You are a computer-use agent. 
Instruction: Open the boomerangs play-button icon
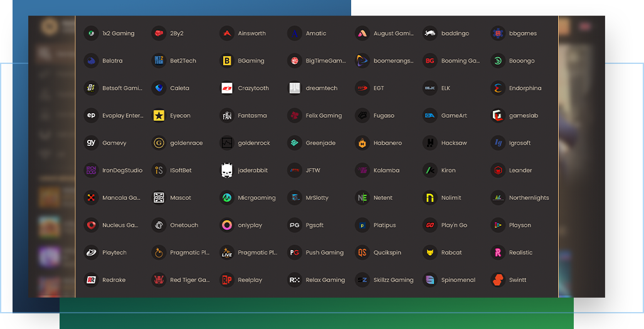pyautogui.click(x=362, y=61)
